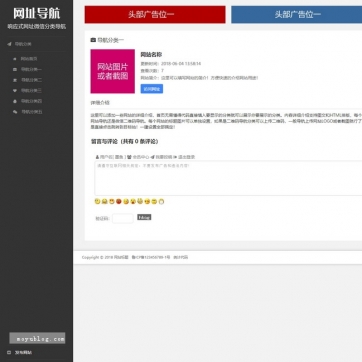Image resolution: width=362 pixels, height=362 pixels.
Task: Insert the red angry-face emoji
Action: (119, 201)
